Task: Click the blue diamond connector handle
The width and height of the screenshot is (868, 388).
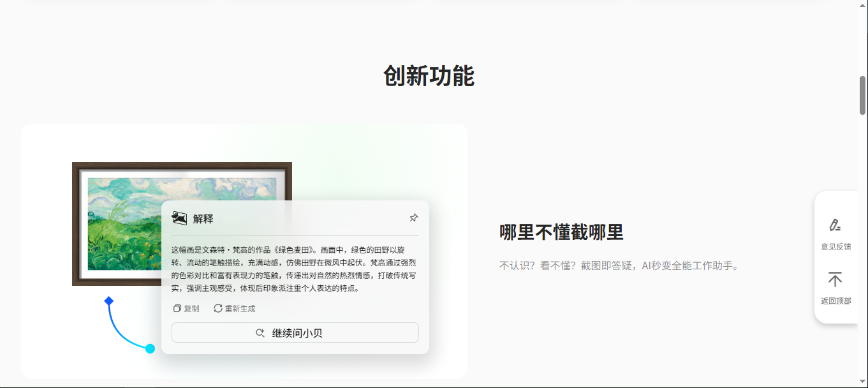Action: click(109, 301)
